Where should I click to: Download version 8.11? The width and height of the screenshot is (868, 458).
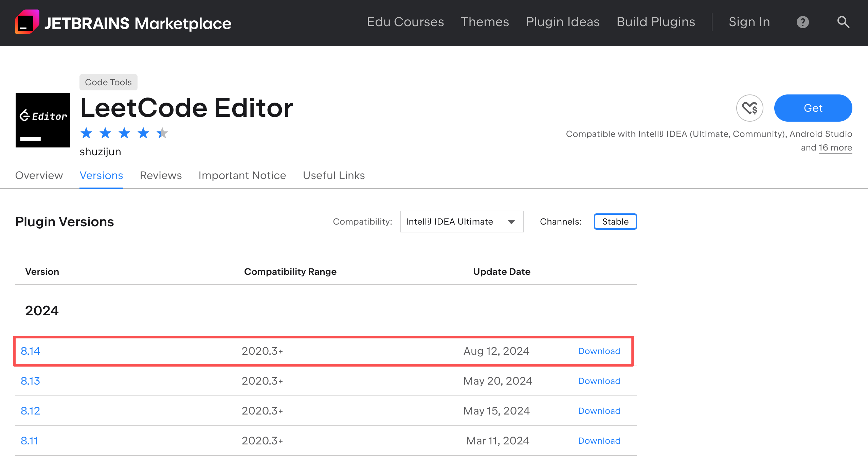coord(599,441)
